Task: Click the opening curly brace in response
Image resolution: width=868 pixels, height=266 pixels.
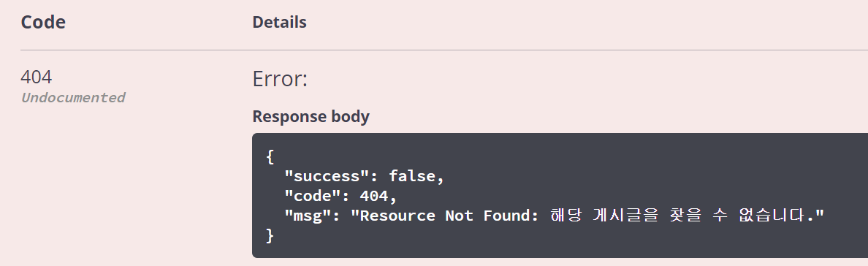Action: click(270, 157)
